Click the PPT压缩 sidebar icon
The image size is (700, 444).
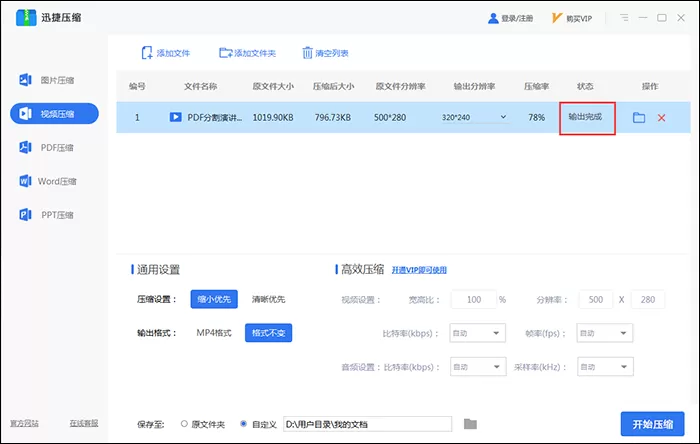[x=25, y=215]
